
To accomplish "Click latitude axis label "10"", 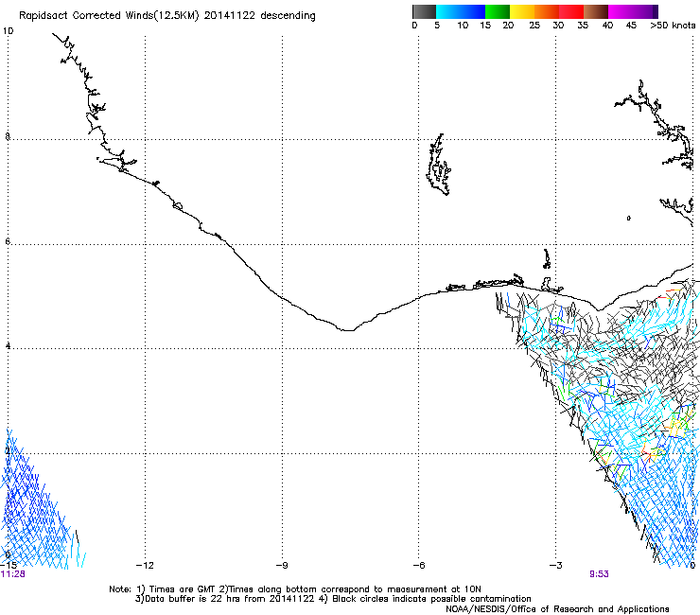I will click(8, 31).
